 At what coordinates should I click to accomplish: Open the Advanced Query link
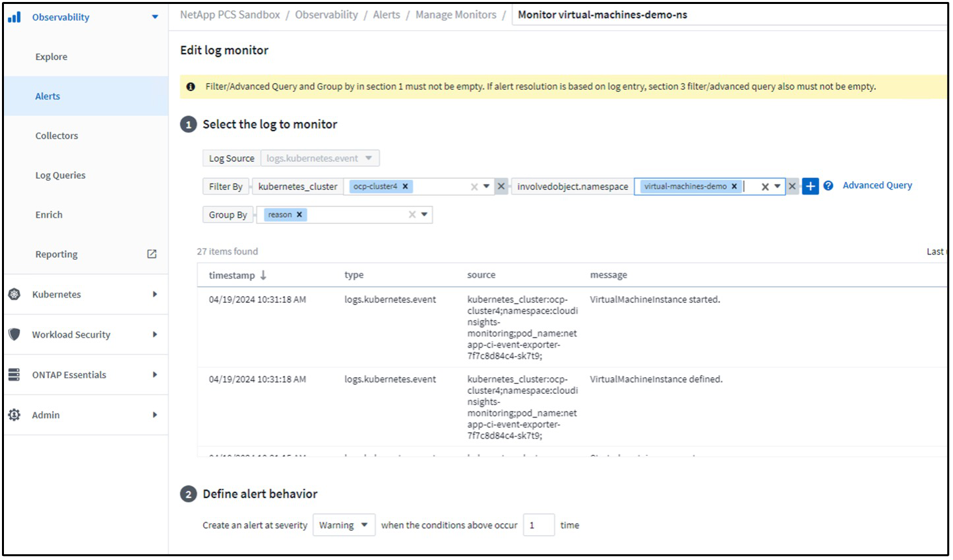click(x=877, y=185)
